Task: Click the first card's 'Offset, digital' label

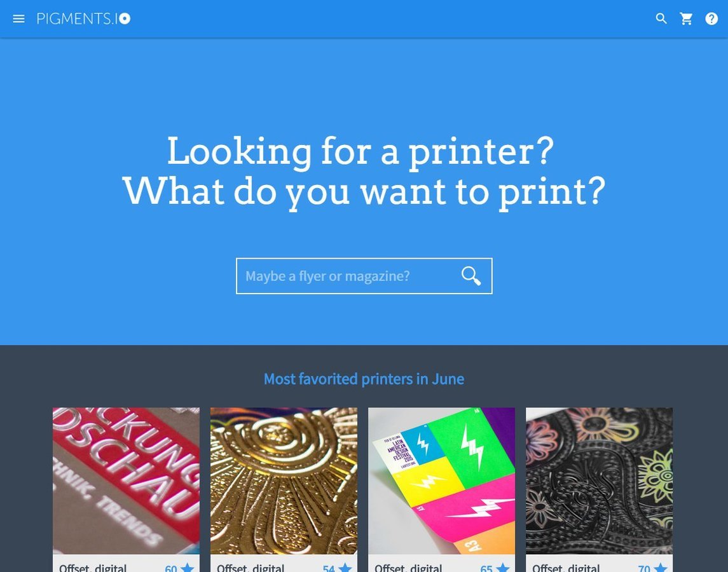Action: pyautogui.click(x=93, y=568)
